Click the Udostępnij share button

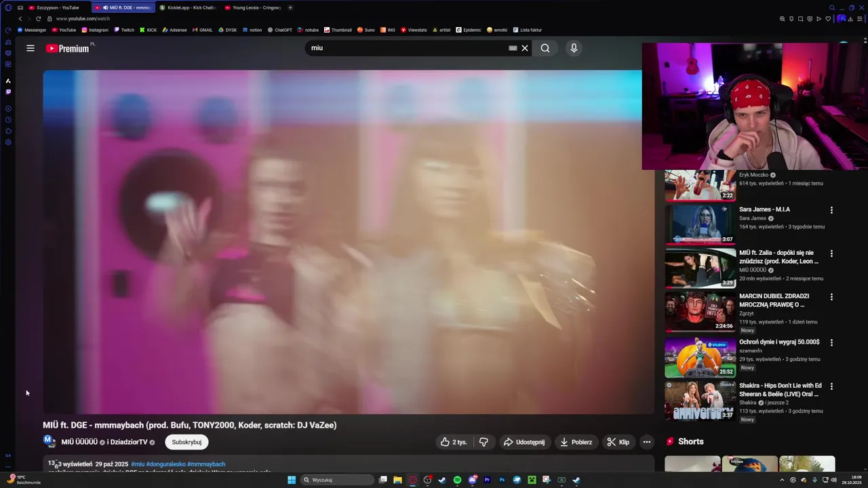tap(524, 442)
